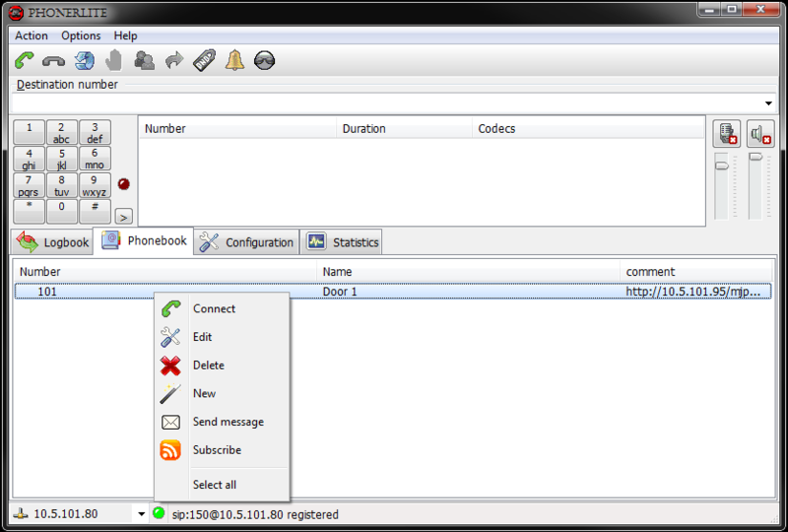This screenshot has width=788, height=532.
Task: Select phonebook entry number 101
Action: 47,292
